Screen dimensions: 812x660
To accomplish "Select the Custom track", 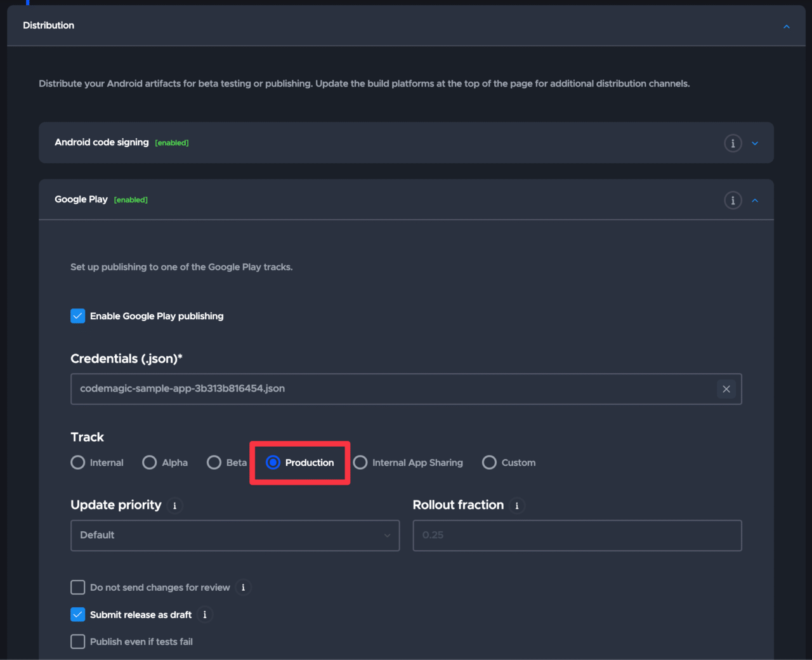I will (x=490, y=463).
